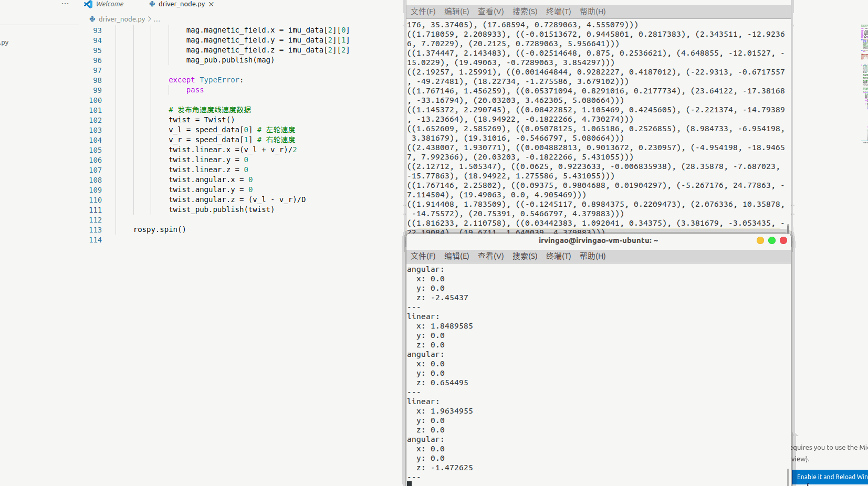Open 帮助(H) menu in irvingao terminal
The width and height of the screenshot is (868, 486).
[x=592, y=256]
